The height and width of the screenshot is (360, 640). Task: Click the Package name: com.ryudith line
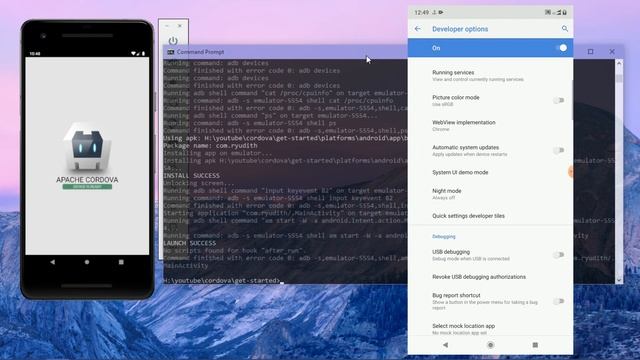(x=210, y=145)
